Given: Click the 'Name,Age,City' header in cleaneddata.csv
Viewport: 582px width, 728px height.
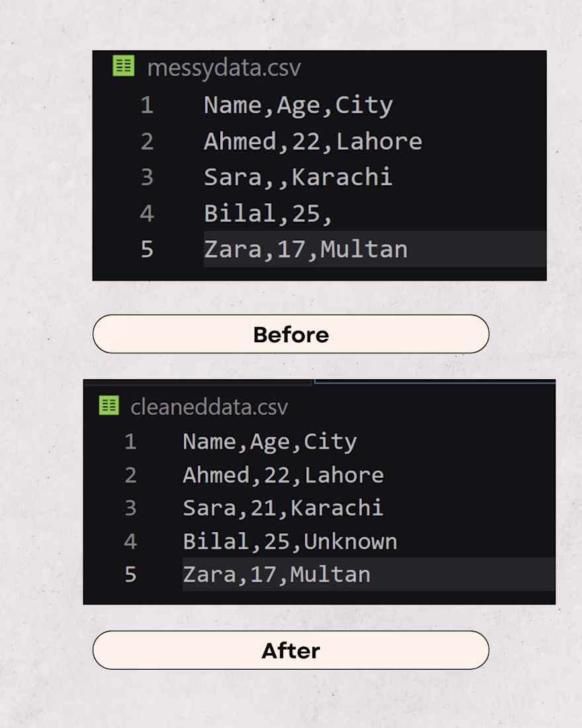Looking at the screenshot, I should click(x=270, y=442).
